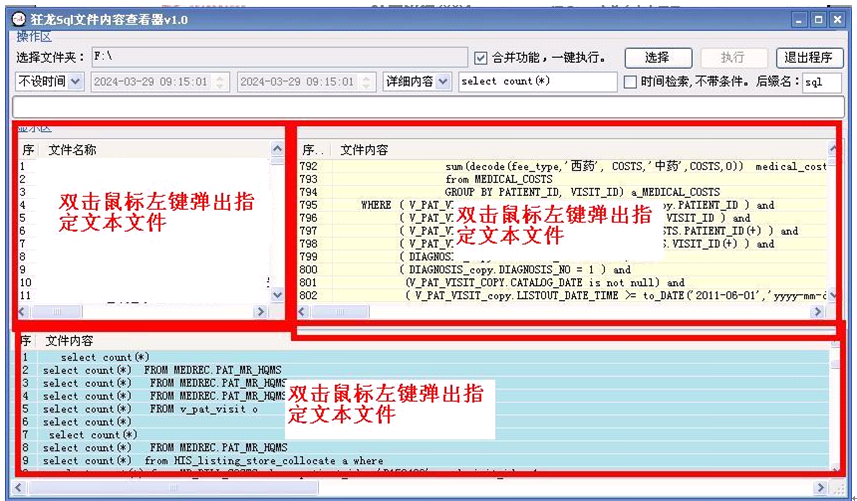Viewport: 857px width, 501px height.
Task: Click bottom window scroll-left arrow
Action: point(19,487)
